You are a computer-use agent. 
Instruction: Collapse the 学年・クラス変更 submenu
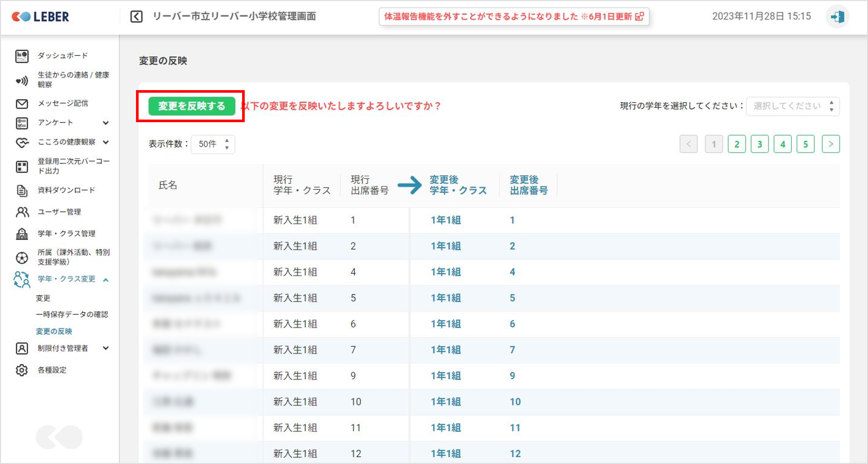click(106, 280)
